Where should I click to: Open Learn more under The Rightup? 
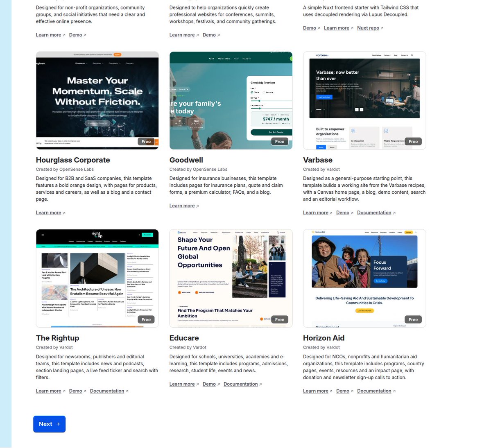click(49, 391)
